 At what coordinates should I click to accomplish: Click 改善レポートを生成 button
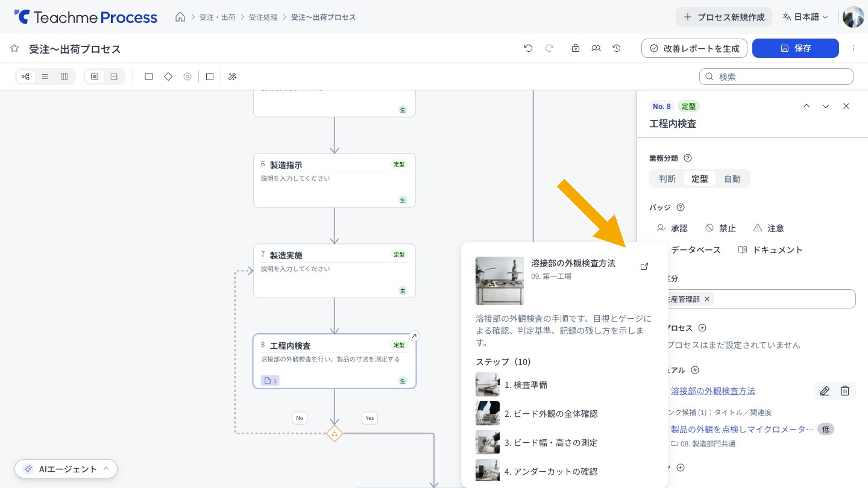[694, 48]
